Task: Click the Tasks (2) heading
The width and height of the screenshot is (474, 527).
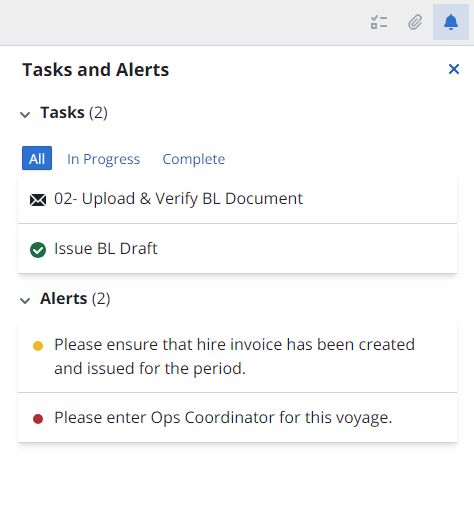Action: 74,113
